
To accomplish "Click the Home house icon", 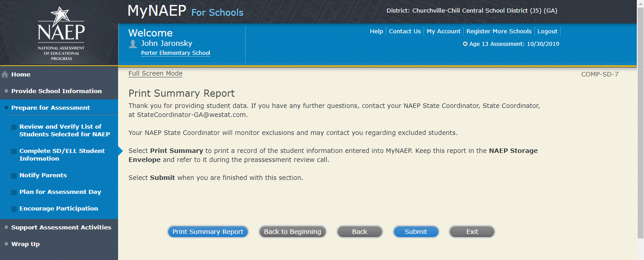I will (x=5, y=75).
